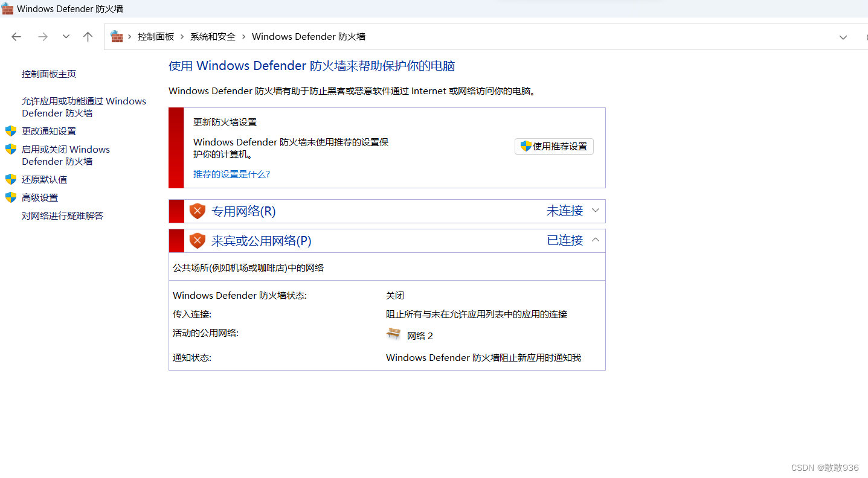The height and width of the screenshot is (478, 868).
Task: Open 允许应用或功能通过 Windows Defender 防火墙
Action: [x=84, y=107]
